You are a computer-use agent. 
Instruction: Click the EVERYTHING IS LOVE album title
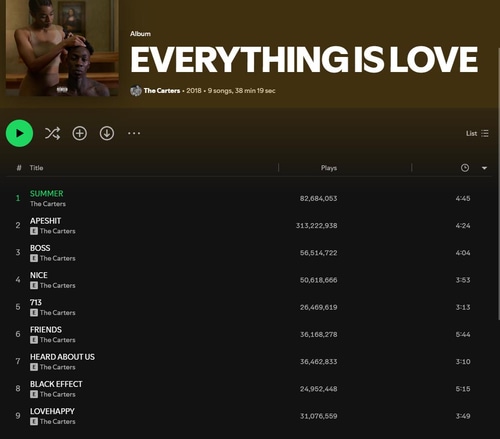tap(304, 59)
